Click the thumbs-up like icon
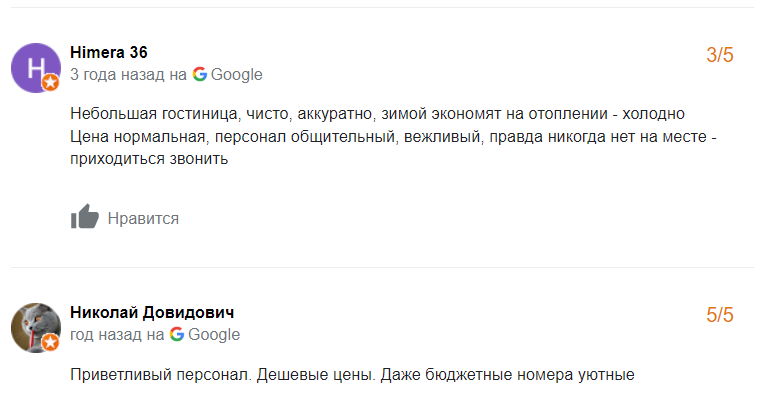 pos(85,217)
